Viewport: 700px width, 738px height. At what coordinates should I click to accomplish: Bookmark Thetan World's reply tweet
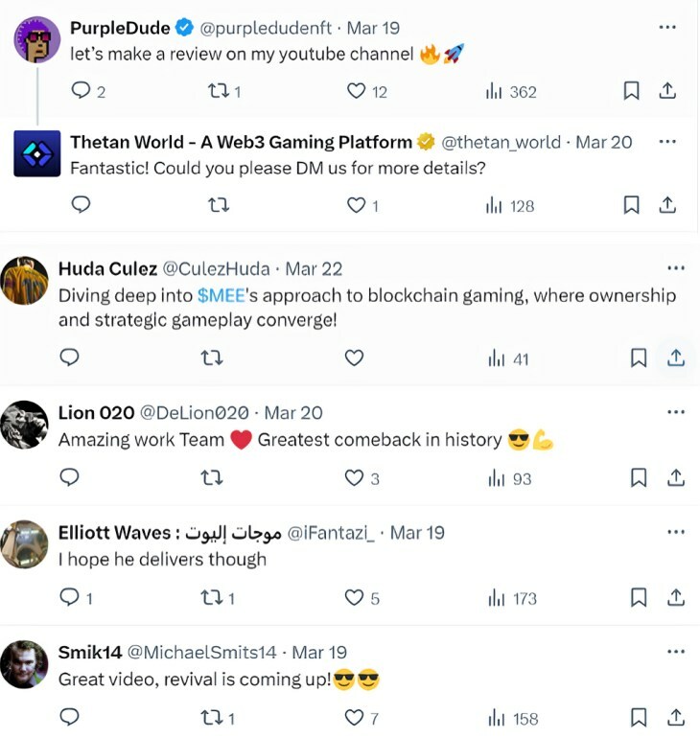point(631,205)
